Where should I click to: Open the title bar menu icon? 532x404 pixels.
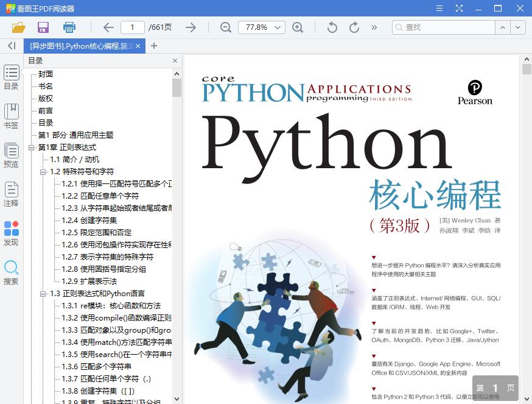(439, 8)
